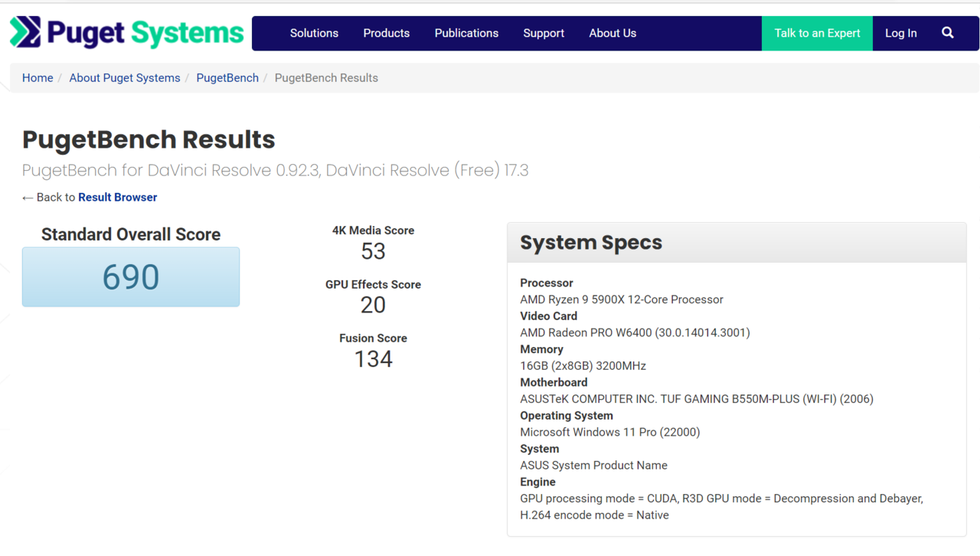
Task: Expand the About Us menu
Action: click(612, 33)
